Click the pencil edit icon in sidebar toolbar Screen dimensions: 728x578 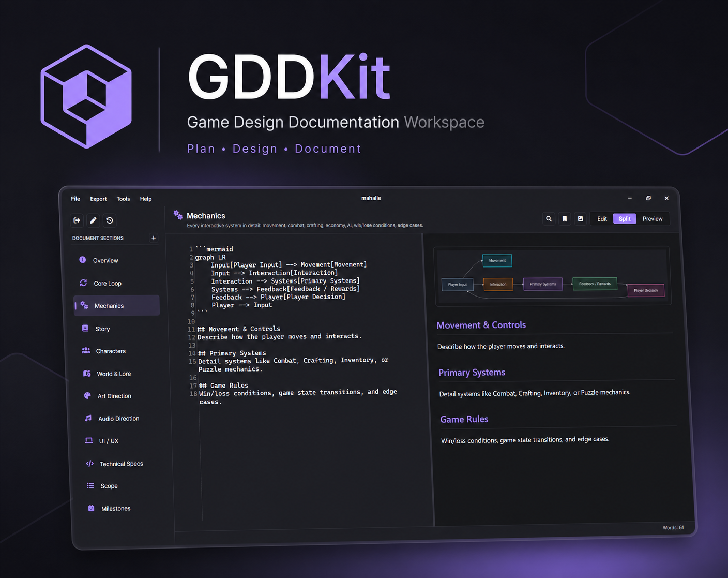click(x=93, y=220)
